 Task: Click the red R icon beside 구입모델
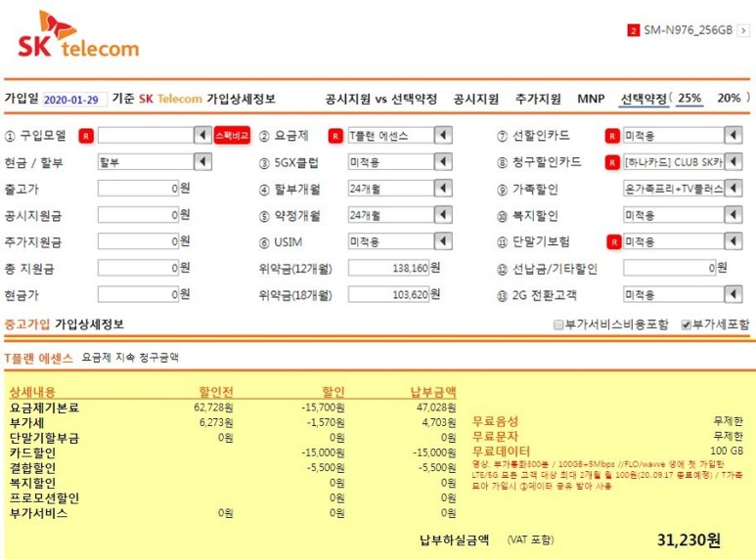86,136
